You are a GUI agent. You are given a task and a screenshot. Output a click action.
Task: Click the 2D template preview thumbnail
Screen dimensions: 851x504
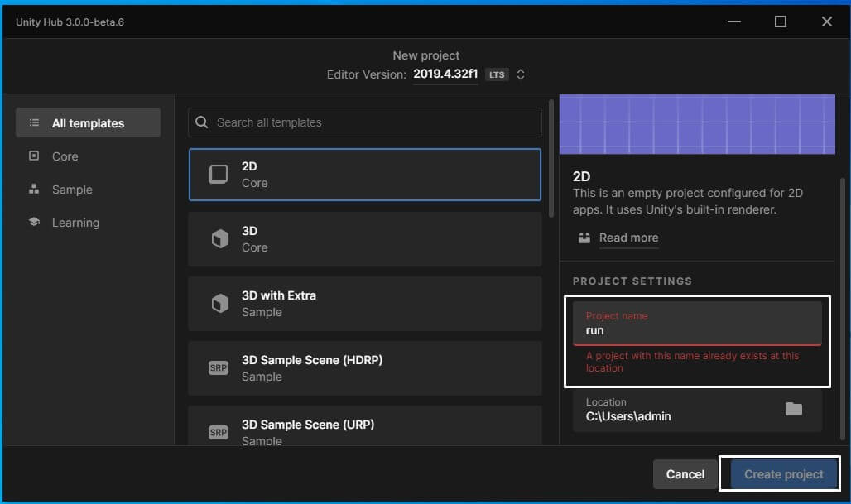[x=697, y=124]
